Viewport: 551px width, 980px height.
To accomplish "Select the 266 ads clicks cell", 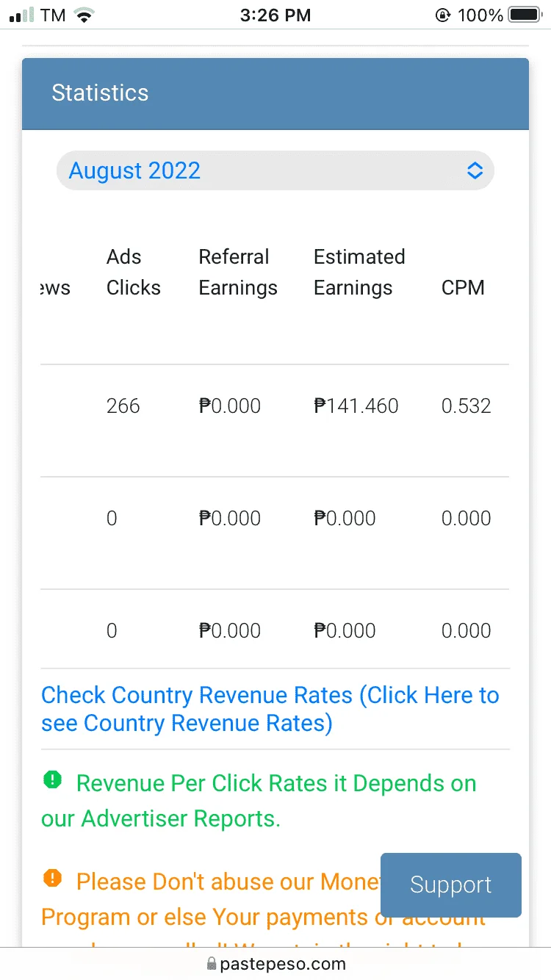I will pos(123,406).
